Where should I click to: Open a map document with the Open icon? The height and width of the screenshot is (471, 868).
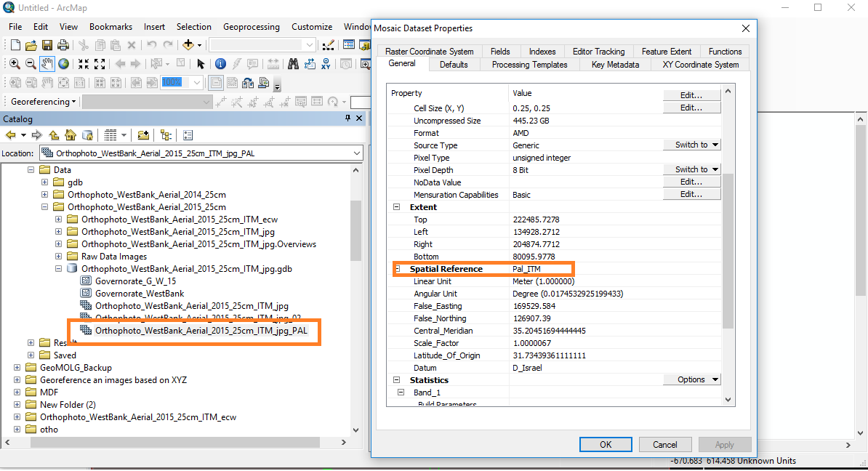tap(31, 45)
